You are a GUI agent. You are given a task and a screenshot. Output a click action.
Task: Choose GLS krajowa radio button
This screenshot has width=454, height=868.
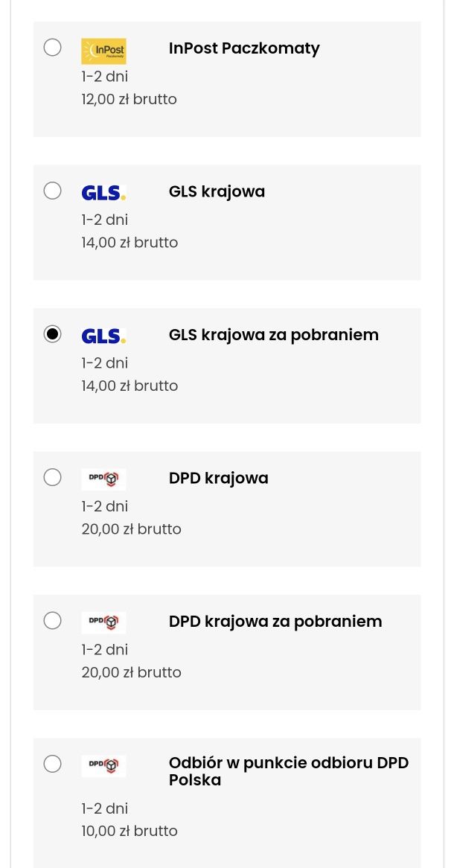point(53,191)
